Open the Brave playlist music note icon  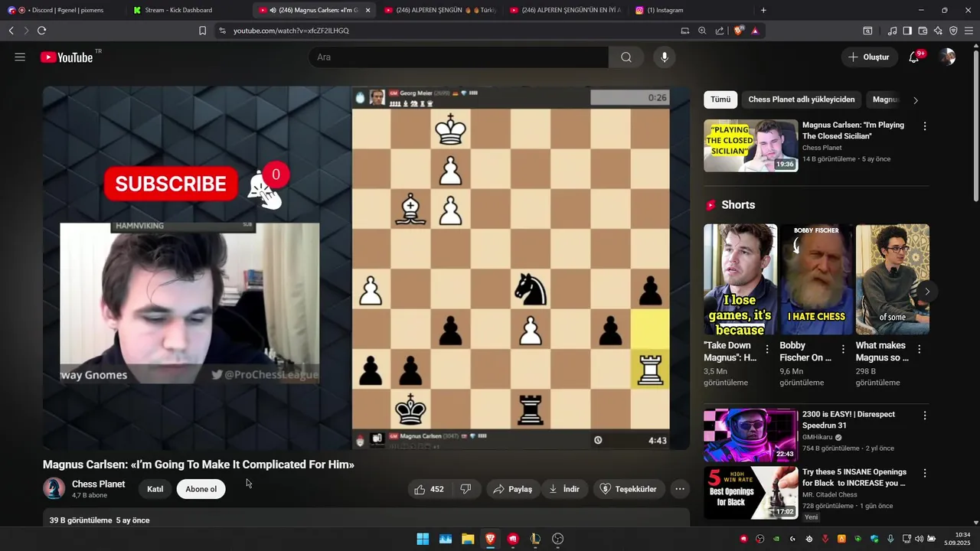[x=893, y=31]
